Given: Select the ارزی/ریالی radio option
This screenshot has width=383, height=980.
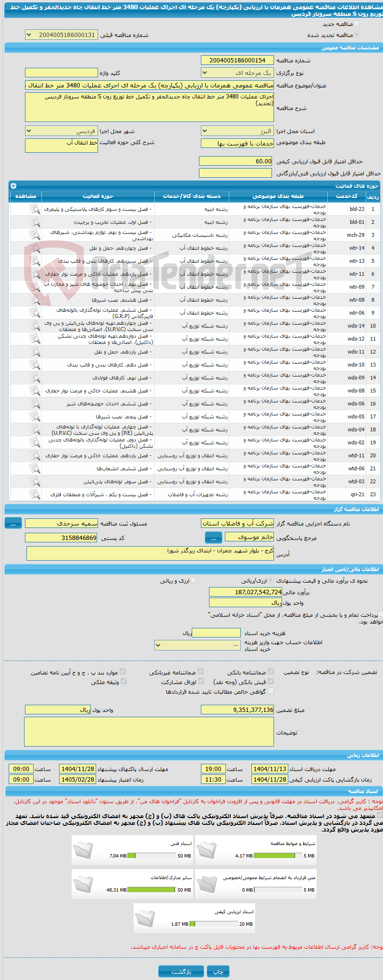Looking at the screenshot, I should pyautogui.click(x=272, y=580).
